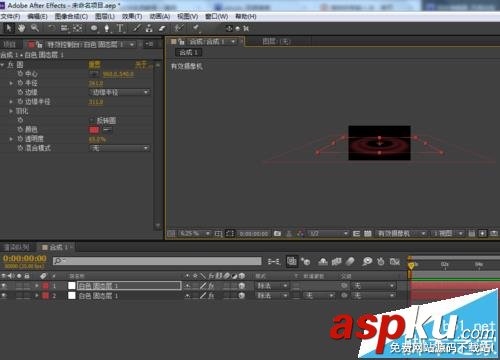Click the show channel RGB icon in viewer
The image size is (500, 360).
pos(300,234)
